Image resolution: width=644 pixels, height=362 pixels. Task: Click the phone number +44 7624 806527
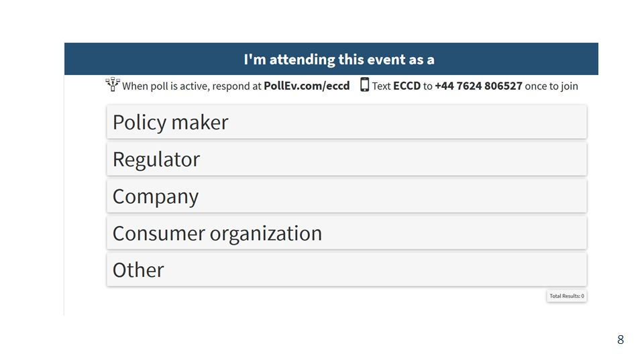tap(478, 86)
